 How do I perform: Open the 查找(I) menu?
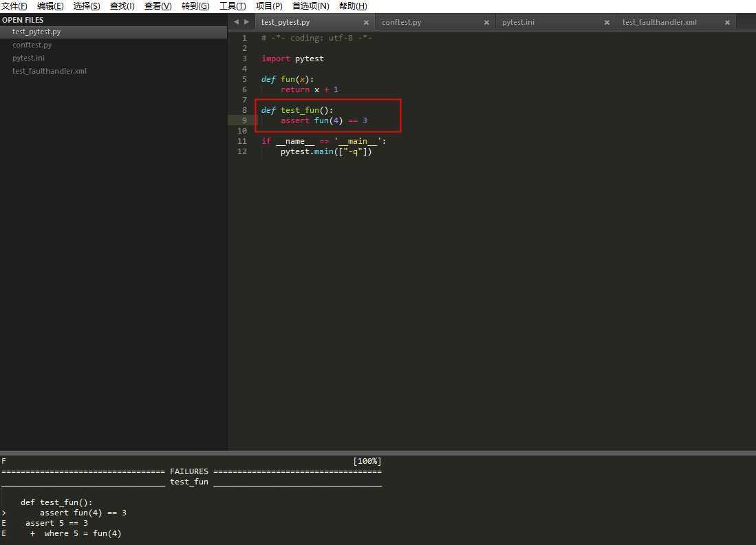click(x=122, y=6)
